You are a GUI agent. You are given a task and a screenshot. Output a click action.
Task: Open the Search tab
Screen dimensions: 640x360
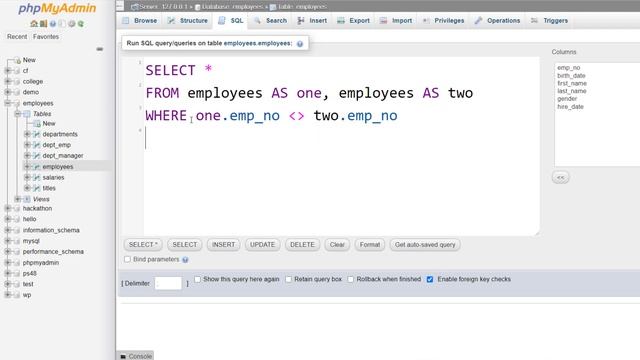[271, 20]
